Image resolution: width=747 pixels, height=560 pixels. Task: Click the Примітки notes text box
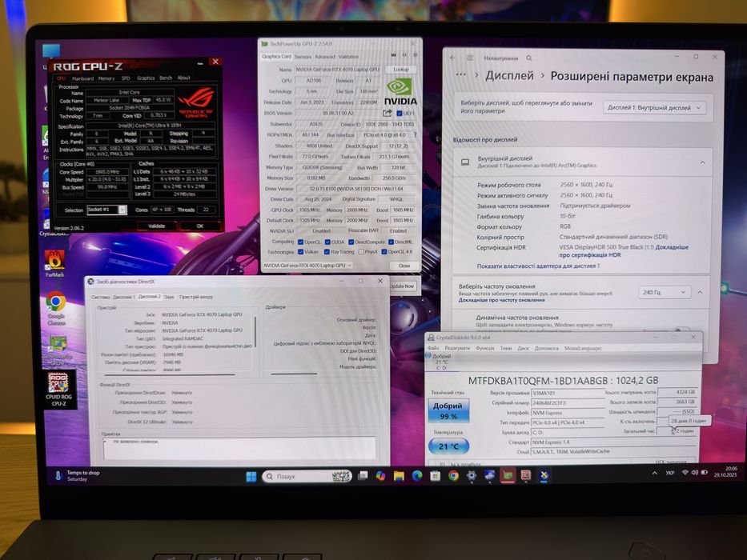tap(239, 449)
